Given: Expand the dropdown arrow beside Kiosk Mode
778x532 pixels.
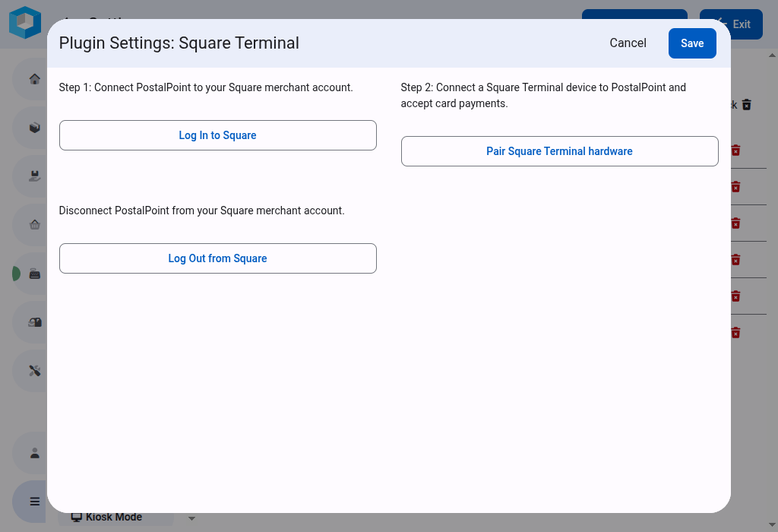Looking at the screenshot, I should (x=191, y=518).
